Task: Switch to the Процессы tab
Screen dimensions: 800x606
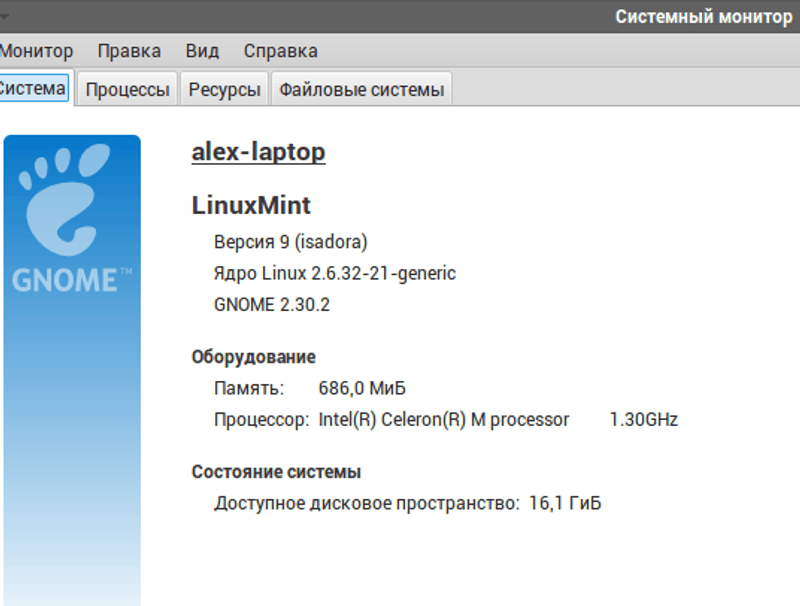Action: tap(127, 89)
